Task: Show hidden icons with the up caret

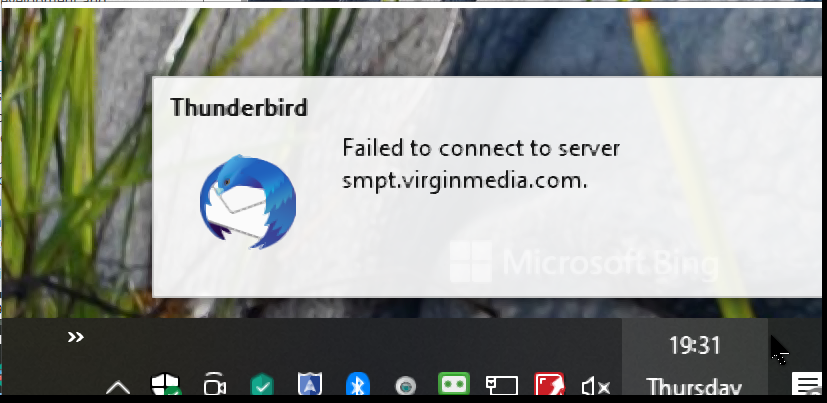Action: (118, 388)
